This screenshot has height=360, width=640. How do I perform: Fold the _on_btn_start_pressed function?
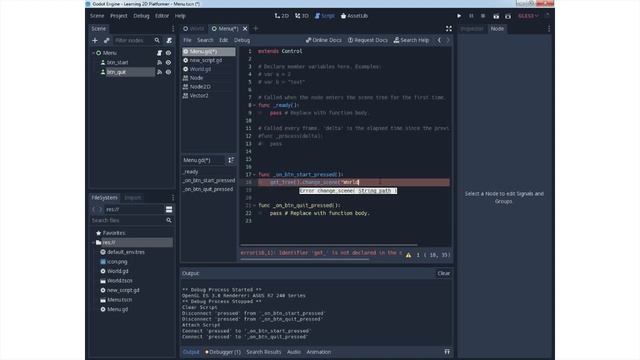255,175
